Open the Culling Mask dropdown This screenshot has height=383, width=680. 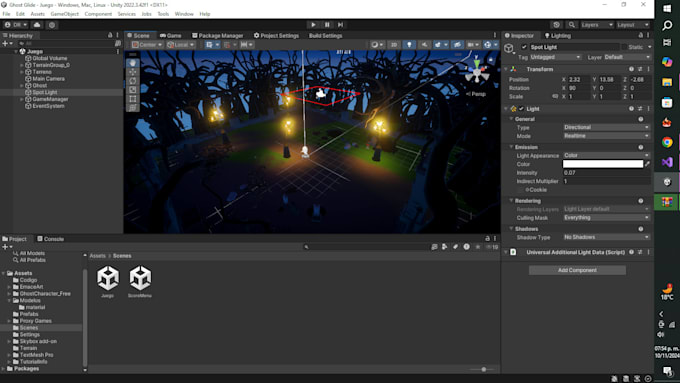tap(606, 218)
